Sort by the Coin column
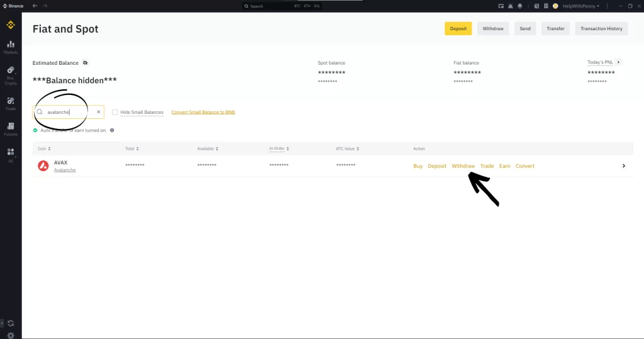The height and width of the screenshot is (339, 644). (x=44, y=149)
